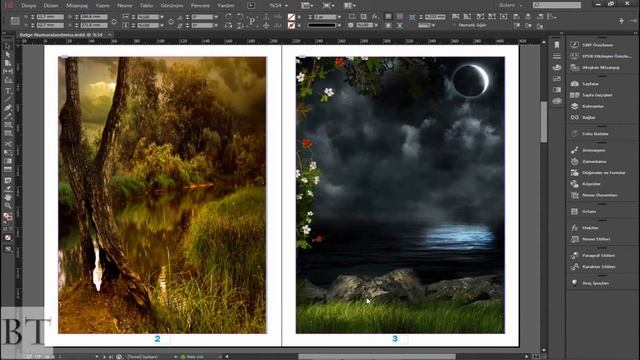This screenshot has height=360, width=640.
Task: Select the Free Transform tool
Action: coord(8,153)
